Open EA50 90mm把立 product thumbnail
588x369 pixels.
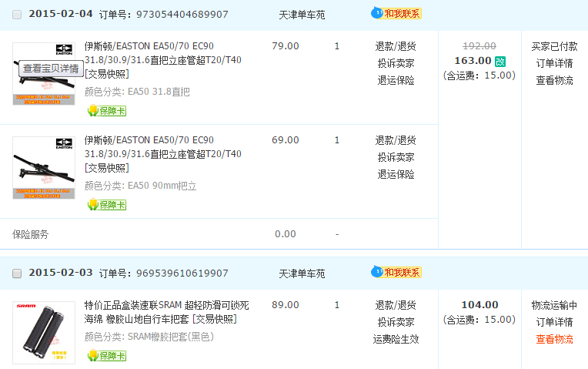pyautogui.click(x=44, y=168)
